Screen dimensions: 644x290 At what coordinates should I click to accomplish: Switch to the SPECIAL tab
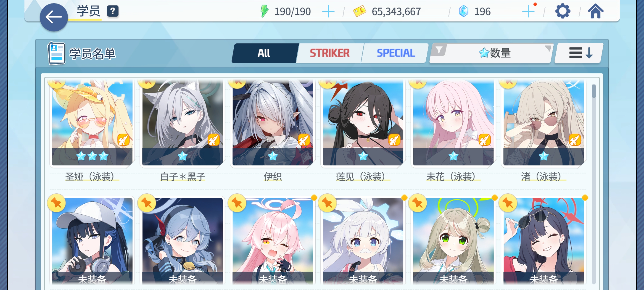pyautogui.click(x=396, y=53)
